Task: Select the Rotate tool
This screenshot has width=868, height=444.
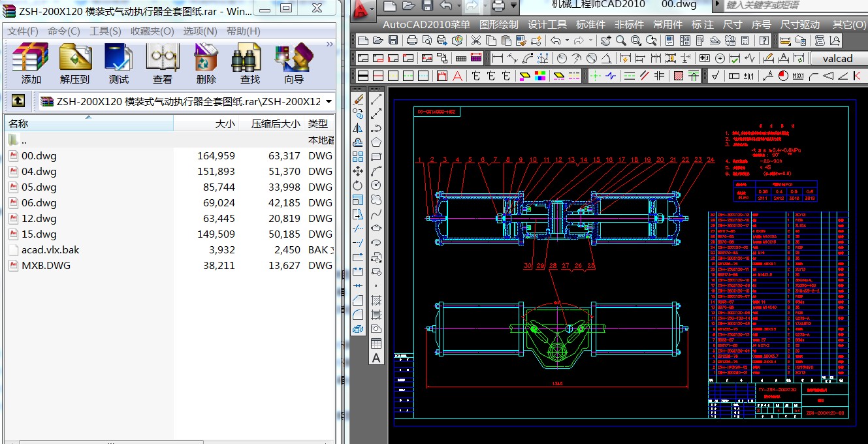Action: point(358,185)
